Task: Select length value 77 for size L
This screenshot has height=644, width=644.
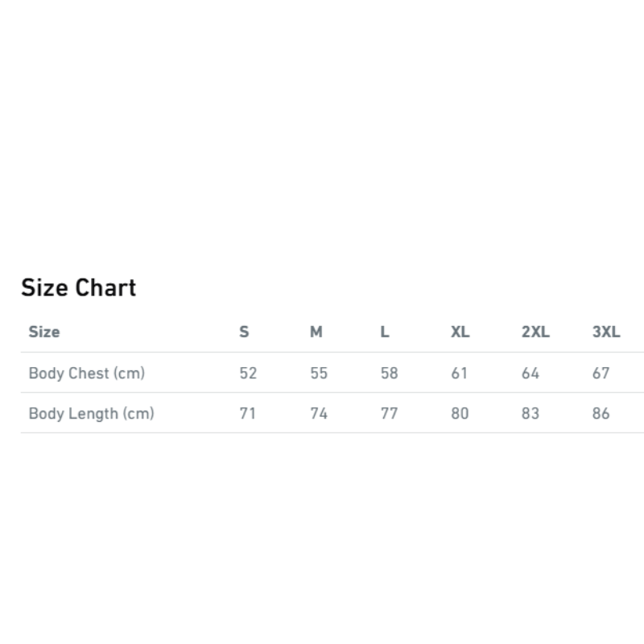Action: pyautogui.click(x=389, y=414)
